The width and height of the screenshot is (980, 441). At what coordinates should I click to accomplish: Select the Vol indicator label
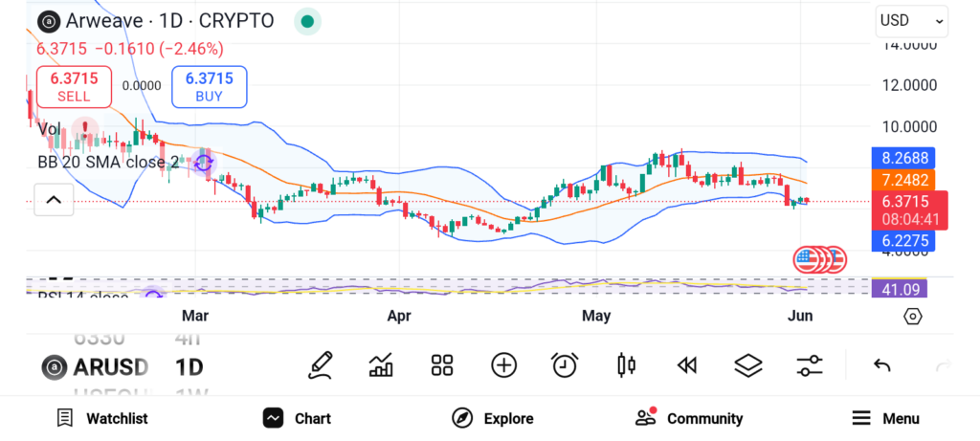(x=50, y=129)
